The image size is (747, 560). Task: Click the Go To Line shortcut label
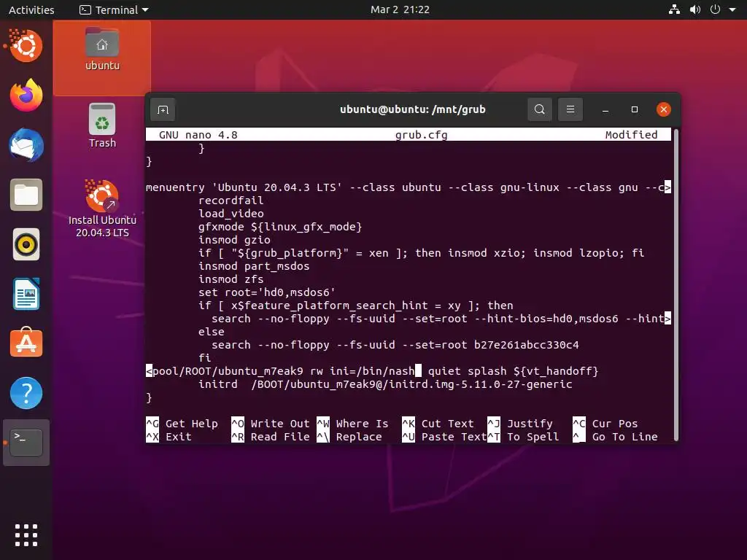click(x=615, y=437)
